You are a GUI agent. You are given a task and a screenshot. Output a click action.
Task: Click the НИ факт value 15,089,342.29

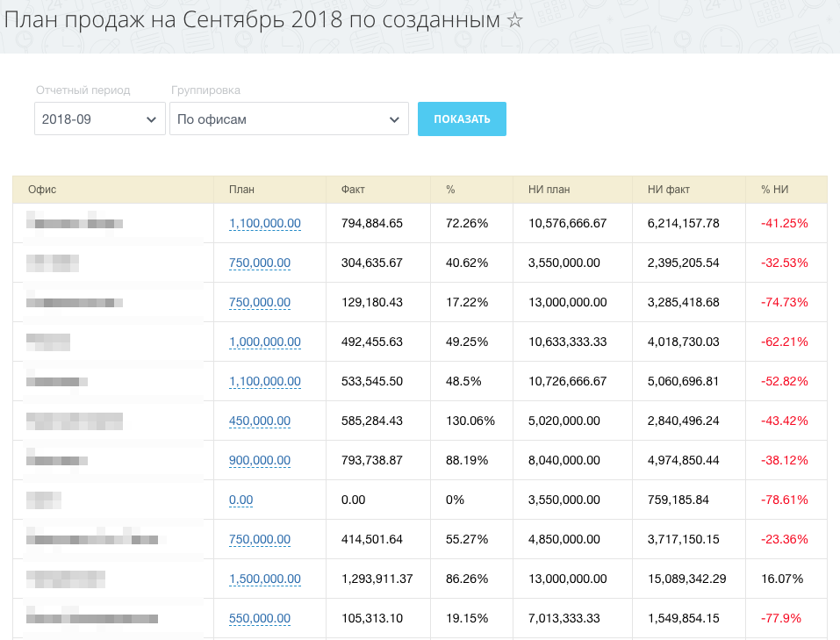pos(686,579)
